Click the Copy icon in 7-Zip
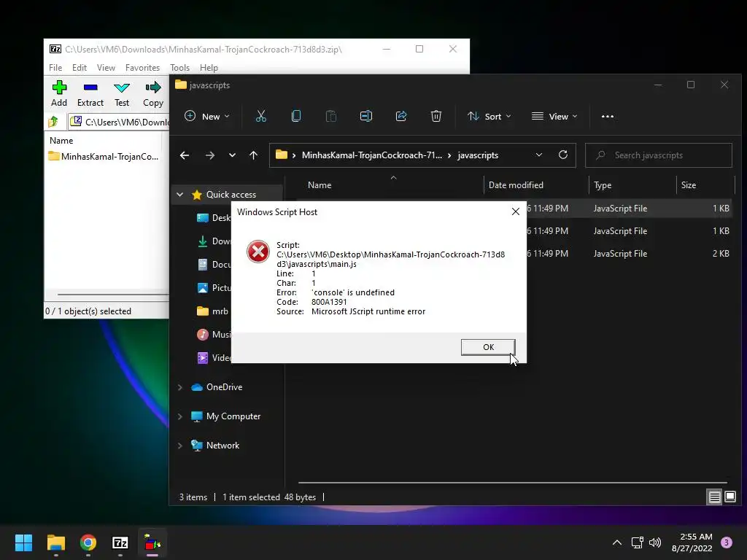 [153, 87]
